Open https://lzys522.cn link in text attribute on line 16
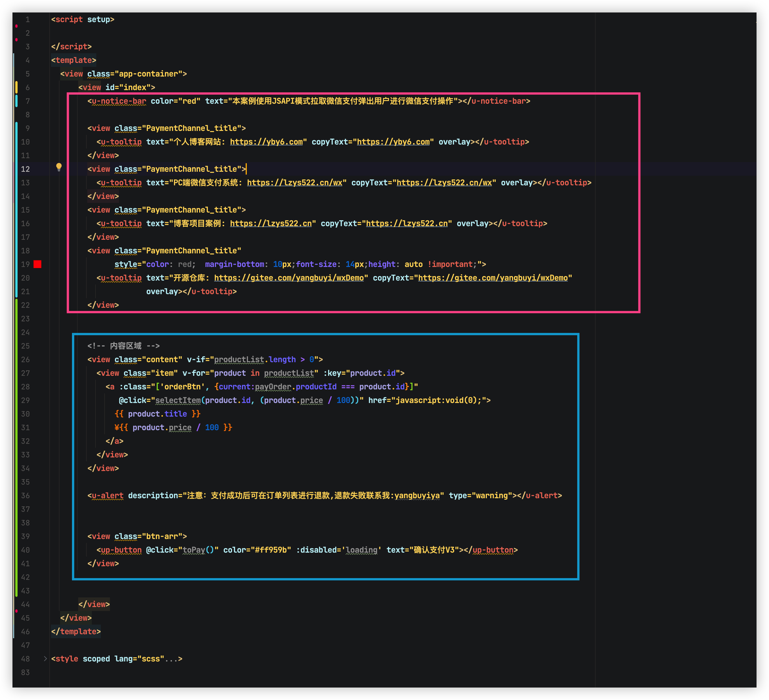This screenshot has height=700, width=769. click(271, 224)
